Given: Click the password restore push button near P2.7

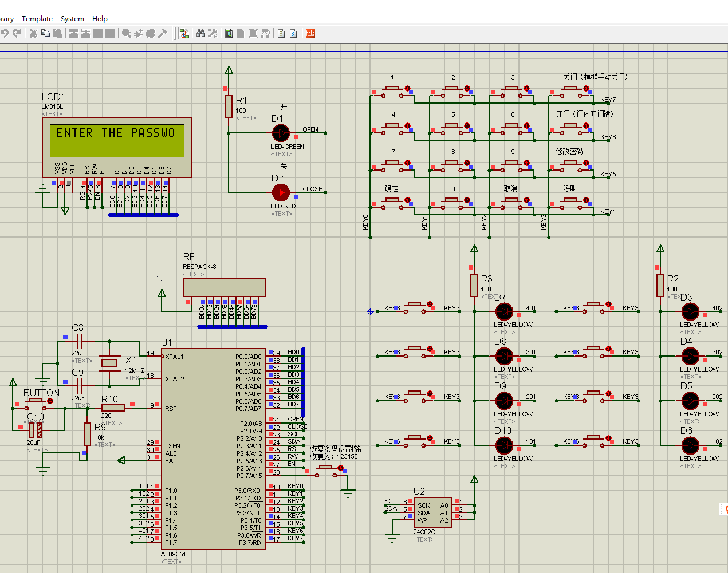Looking at the screenshot, I should pos(329,470).
